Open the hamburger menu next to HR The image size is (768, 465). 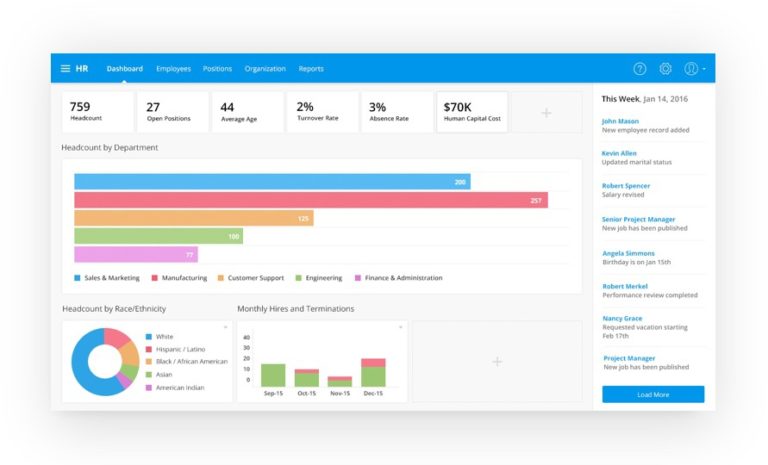pos(66,69)
